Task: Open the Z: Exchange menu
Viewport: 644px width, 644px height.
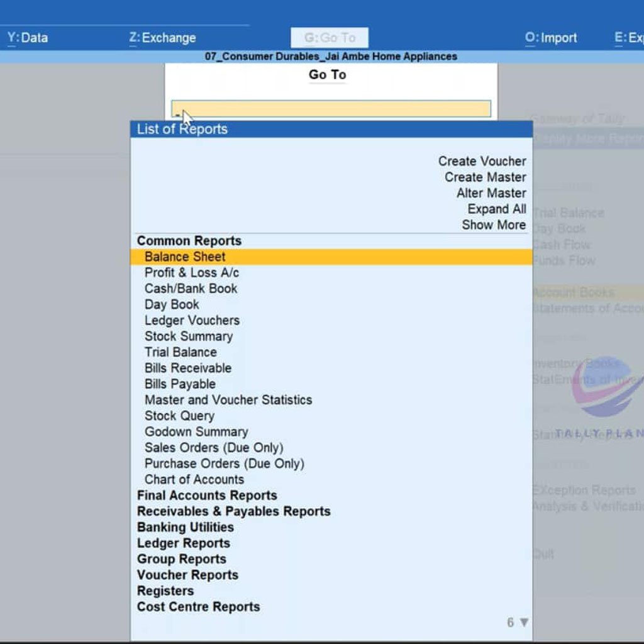Action: pyautogui.click(x=162, y=38)
